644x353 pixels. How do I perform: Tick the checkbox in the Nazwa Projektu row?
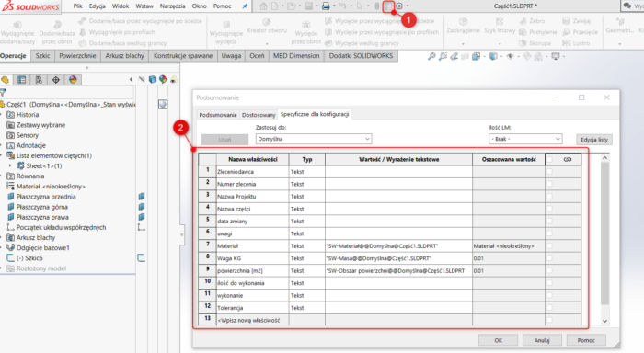[x=549, y=196]
